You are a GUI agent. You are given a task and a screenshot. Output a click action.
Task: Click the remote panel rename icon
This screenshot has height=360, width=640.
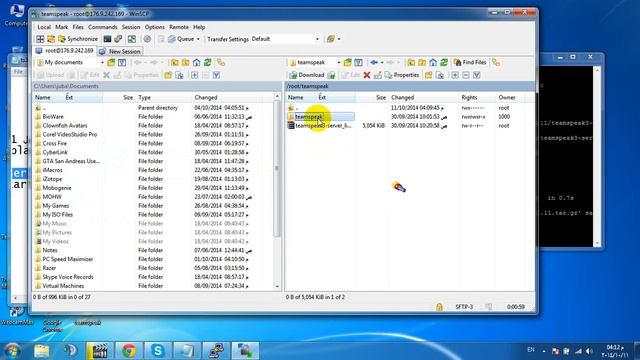(x=378, y=75)
